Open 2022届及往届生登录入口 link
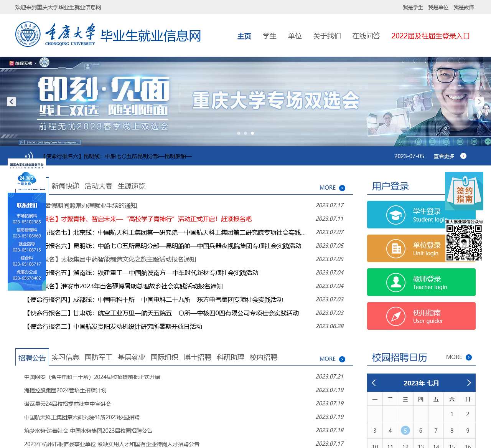The width and height of the screenshot is (491, 448). click(431, 36)
